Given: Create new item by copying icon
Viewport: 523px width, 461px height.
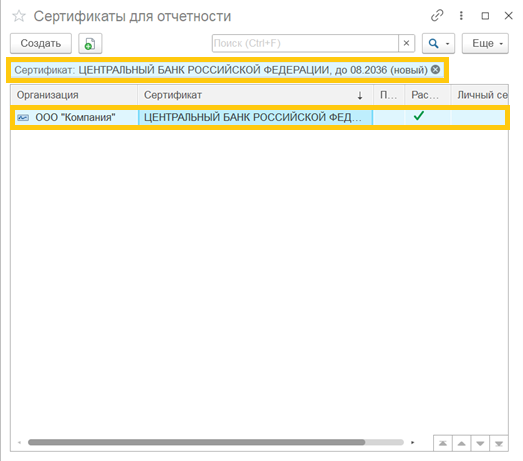Looking at the screenshot, I should point(90,43).
